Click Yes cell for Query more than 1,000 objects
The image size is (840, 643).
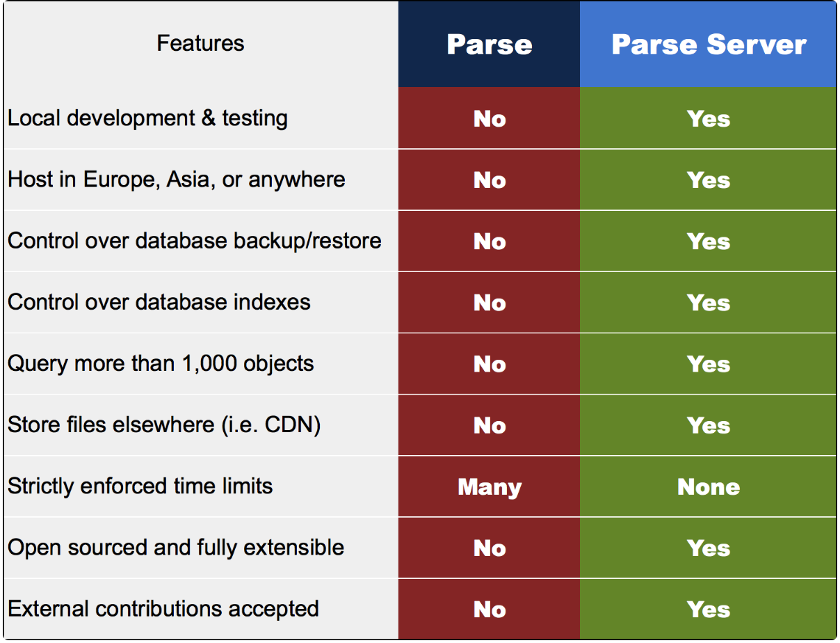point(708,364)
